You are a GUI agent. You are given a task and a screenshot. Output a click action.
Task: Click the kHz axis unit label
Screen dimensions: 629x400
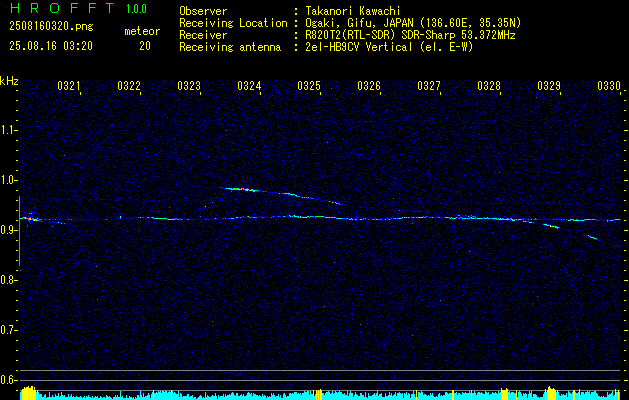[9, 81]
